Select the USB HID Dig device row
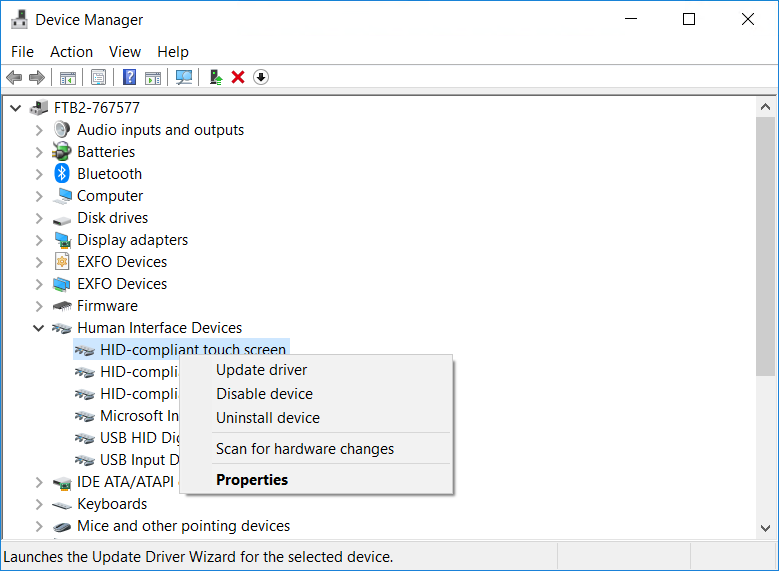 pos(140,438)
